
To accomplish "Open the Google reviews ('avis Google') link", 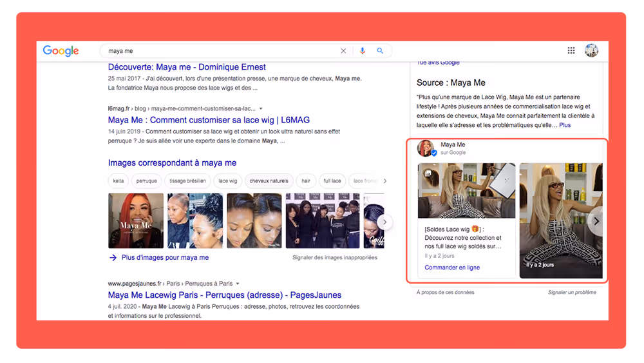I will tap(438, 63).
